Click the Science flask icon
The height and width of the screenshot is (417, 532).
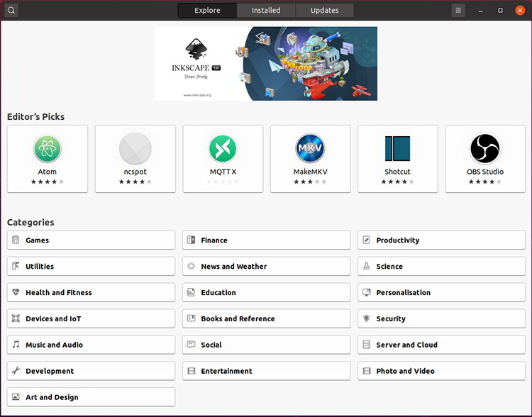pyautogui.click(x=367, y=266)
